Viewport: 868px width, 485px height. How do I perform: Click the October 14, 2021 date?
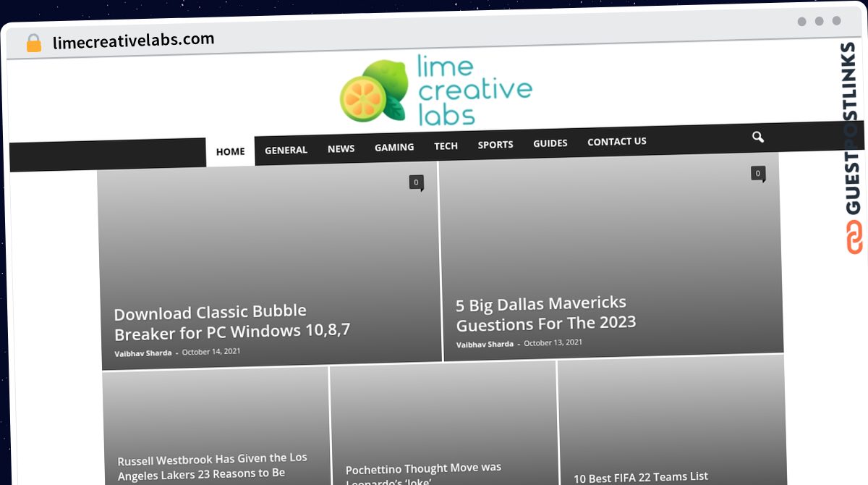pyautogui.click(x=211, y=352)
